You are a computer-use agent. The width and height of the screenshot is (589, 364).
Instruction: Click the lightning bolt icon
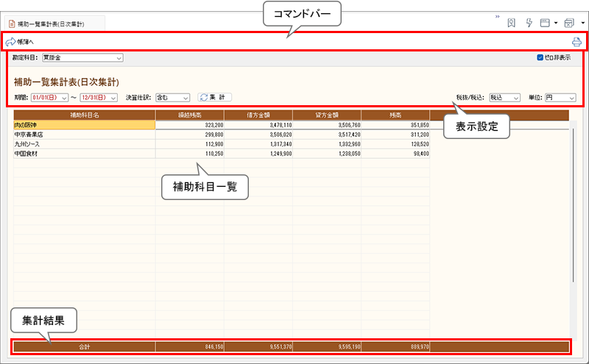tap(529, 23)
